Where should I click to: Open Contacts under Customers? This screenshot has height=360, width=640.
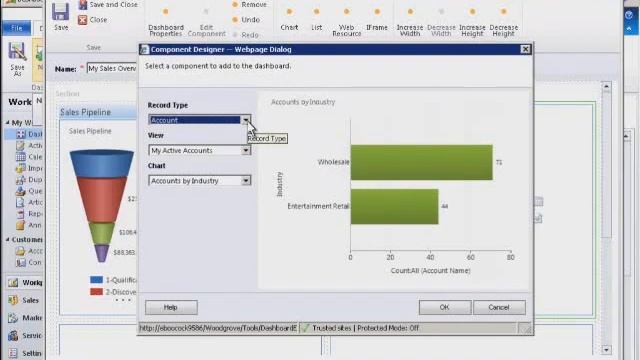coord(29,262)
